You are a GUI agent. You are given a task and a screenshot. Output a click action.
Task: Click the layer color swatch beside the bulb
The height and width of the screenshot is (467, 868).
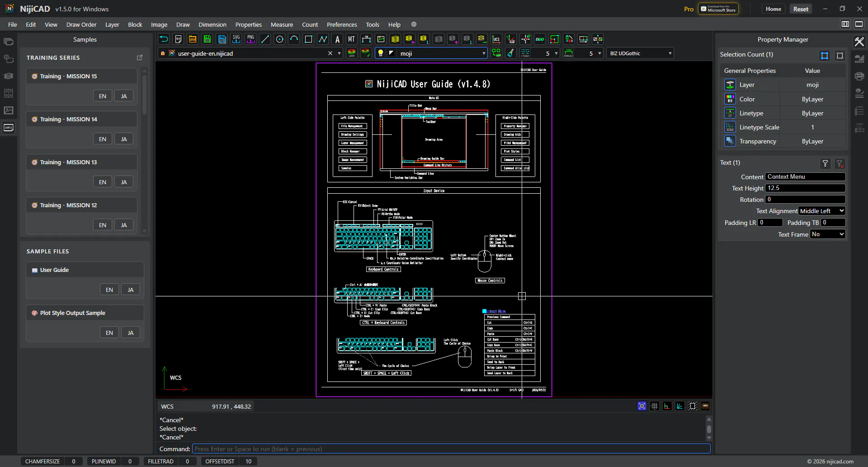coord(392,53)
